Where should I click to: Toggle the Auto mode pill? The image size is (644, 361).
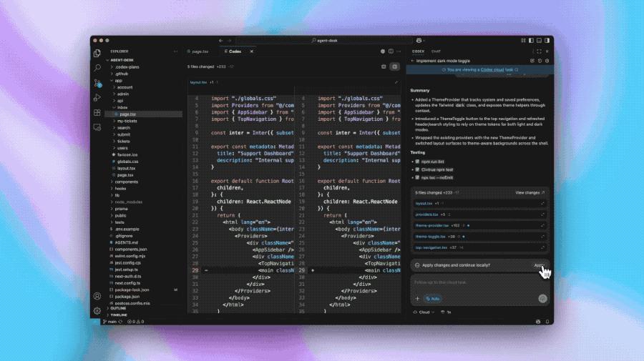click(433, 297)
